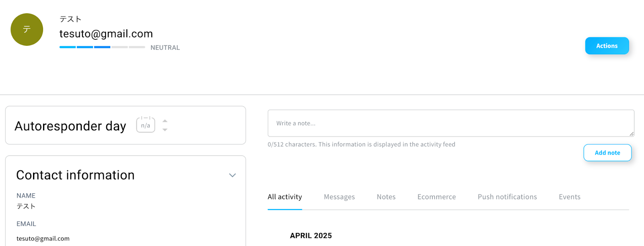Increase autoresponder day with up arrow
Image resolution: width=644 pixels, height=246 pixels.
(165, 121)
